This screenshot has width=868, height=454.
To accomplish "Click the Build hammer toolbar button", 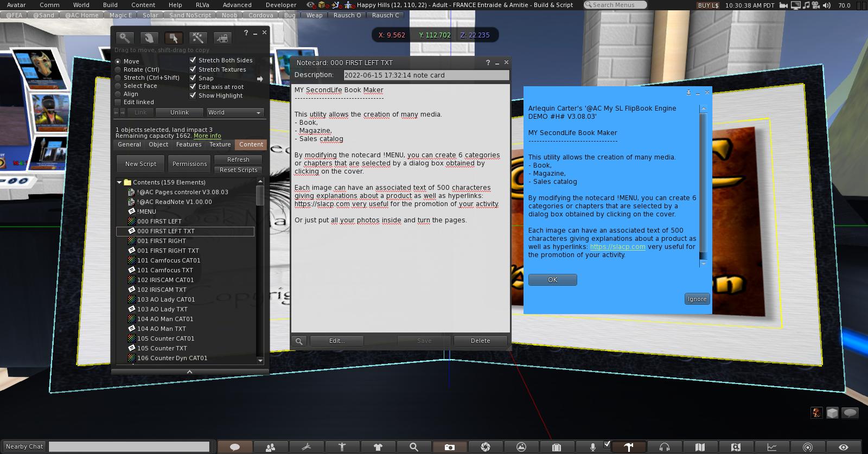I will 628,447.
